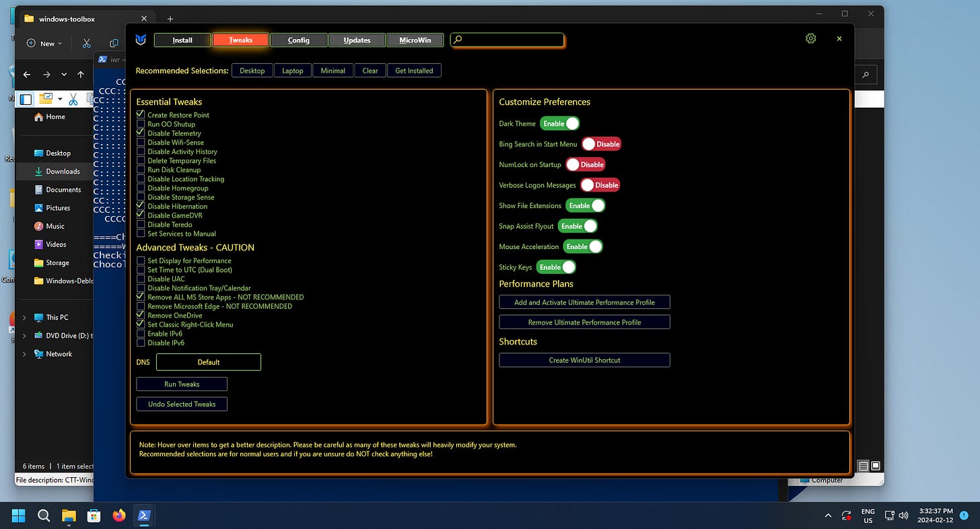Viewport: 980px width, 529px height.
Task: Open Windows Start menu
Action: pyautogui.click(x=18, y=516)
